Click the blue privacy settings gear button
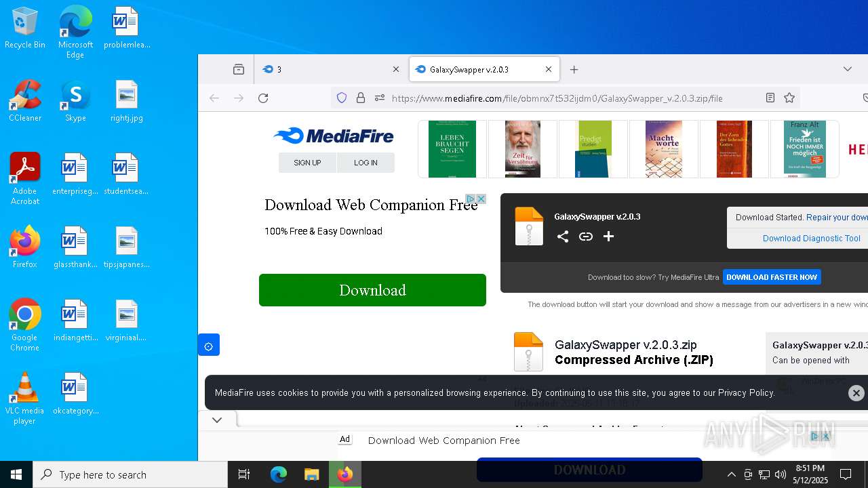 click(209, 345)
